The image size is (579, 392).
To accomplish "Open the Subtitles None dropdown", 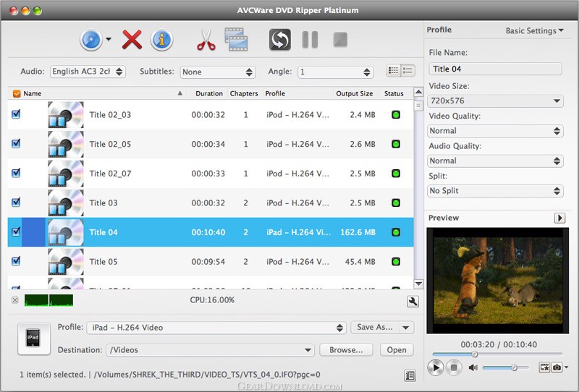I will click(x=218, y=72).
